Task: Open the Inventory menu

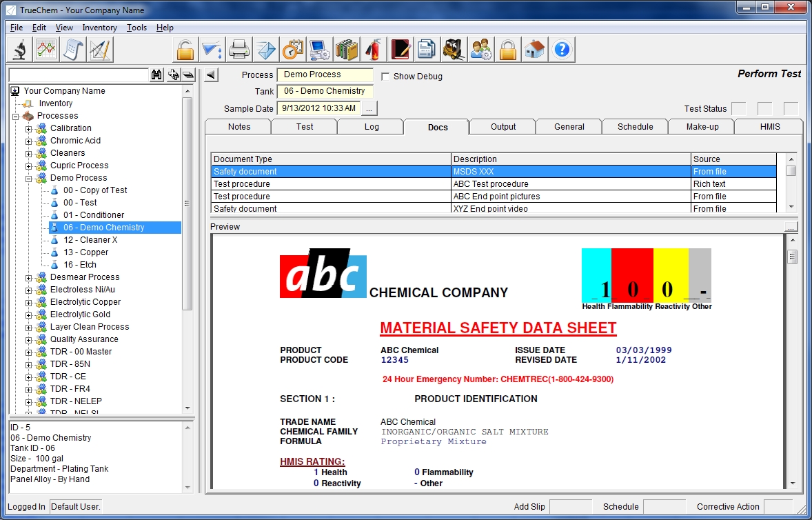Action: tap(99, 28)
